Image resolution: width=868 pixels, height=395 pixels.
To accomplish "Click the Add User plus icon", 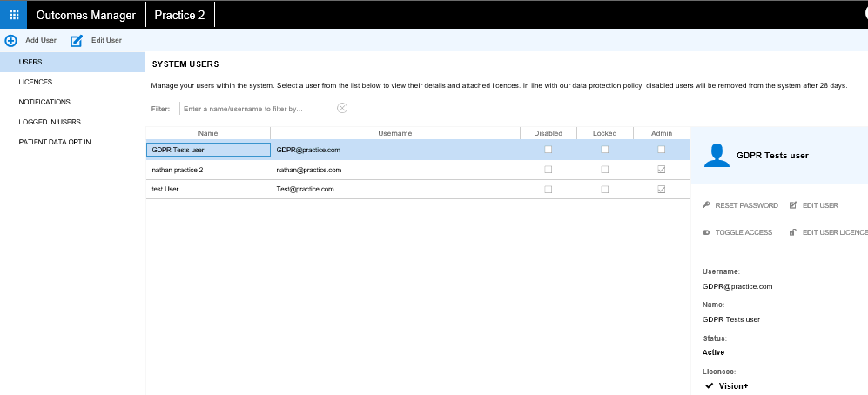I will pyautogui.click(x=11, y=41).
